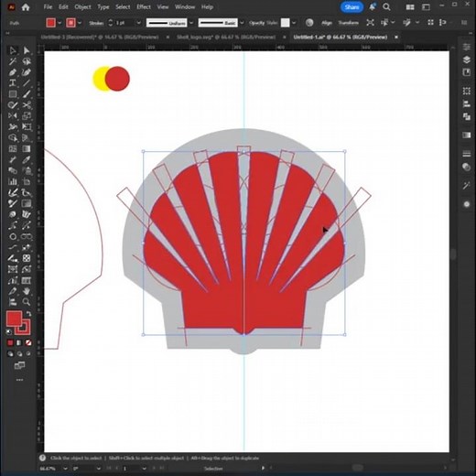
Task: Change the screen mode
Action: (x=19, y=365)
